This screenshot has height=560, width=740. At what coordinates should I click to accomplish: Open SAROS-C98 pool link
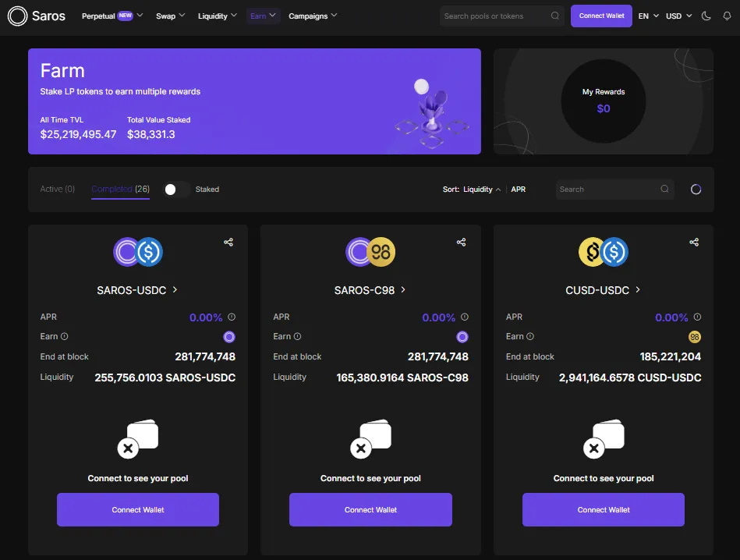(370, 290)
